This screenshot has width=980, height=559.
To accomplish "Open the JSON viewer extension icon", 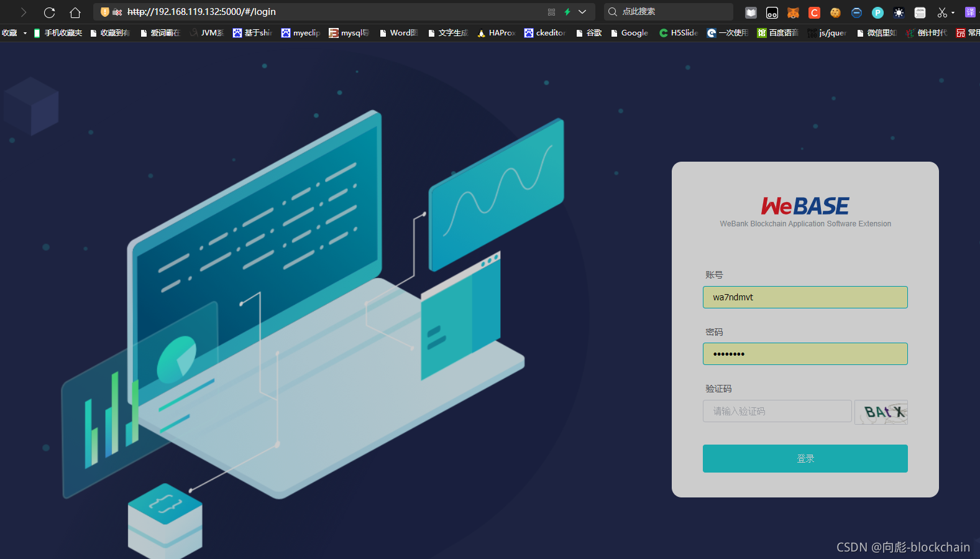I will 920,12.
